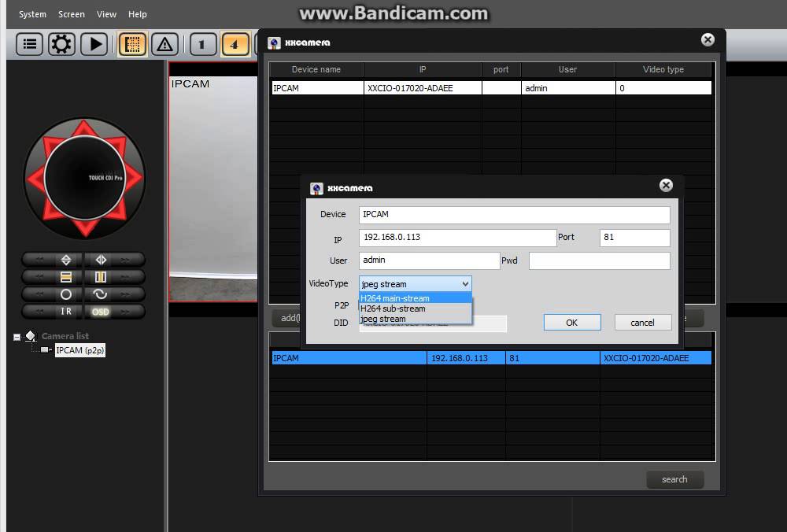Click the PTZ wheel up arrow
The height and width of the screenshot is (532, 787).
(84, 128)
